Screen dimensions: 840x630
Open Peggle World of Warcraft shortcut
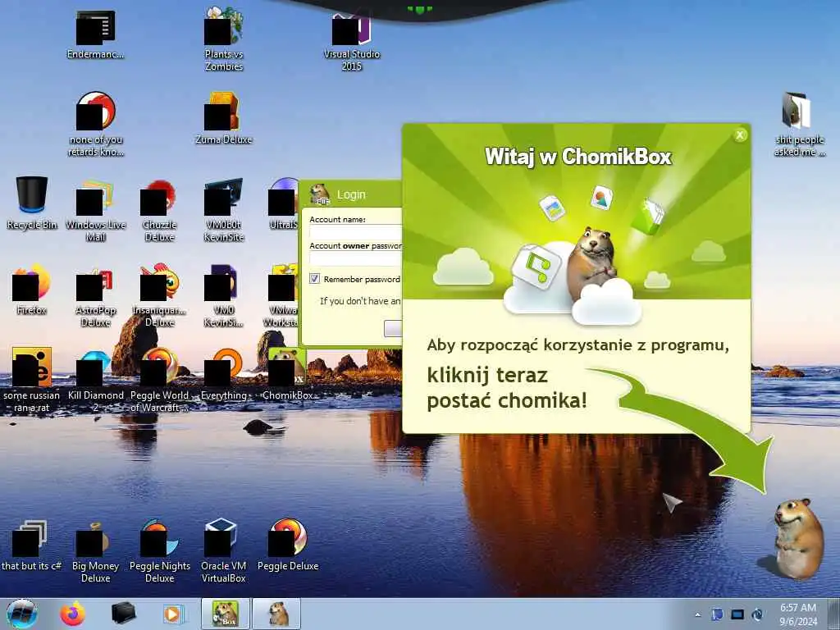coord(160,381)
